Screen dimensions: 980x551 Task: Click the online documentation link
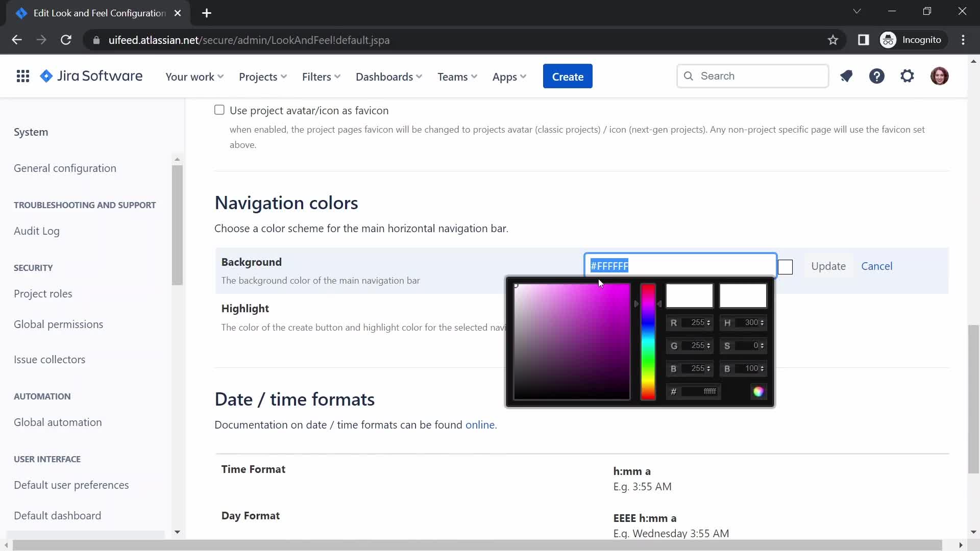tap(481, 424)
